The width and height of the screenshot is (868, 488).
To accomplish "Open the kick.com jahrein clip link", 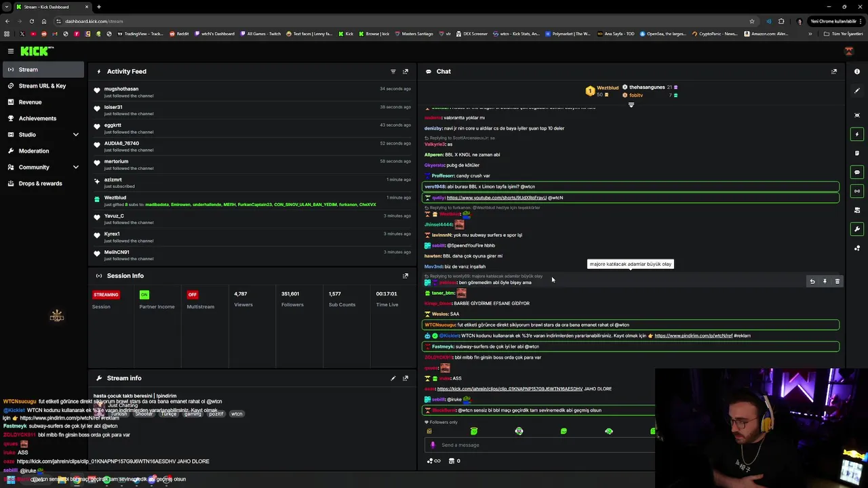I will (x=510, y=389).
